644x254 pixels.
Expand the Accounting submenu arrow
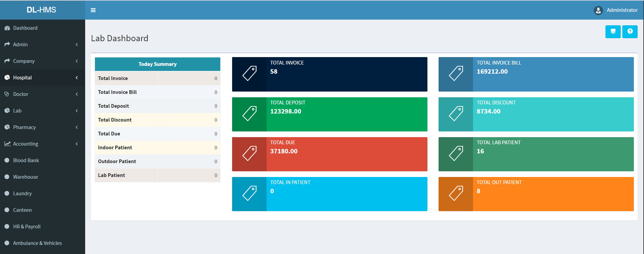77,144
